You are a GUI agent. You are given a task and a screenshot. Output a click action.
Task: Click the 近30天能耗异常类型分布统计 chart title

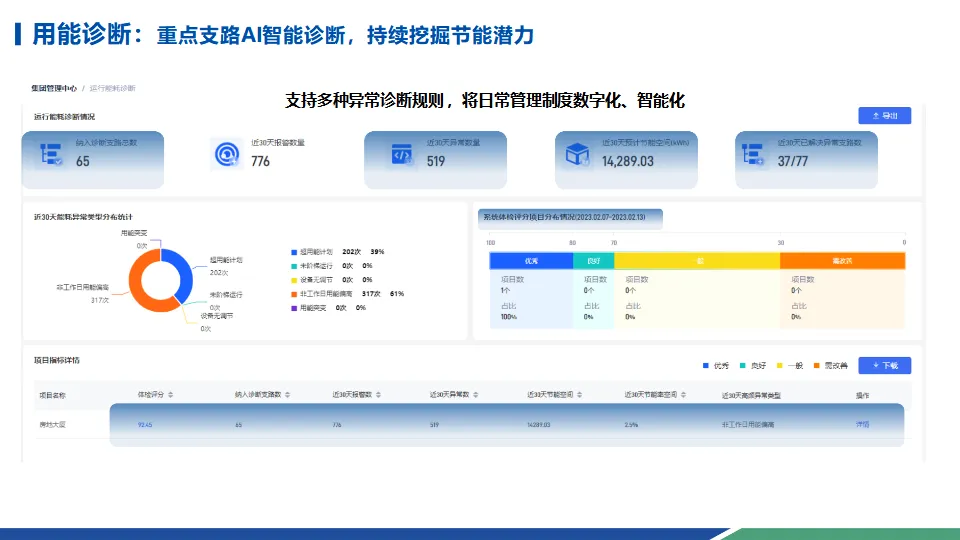[83, 217]
